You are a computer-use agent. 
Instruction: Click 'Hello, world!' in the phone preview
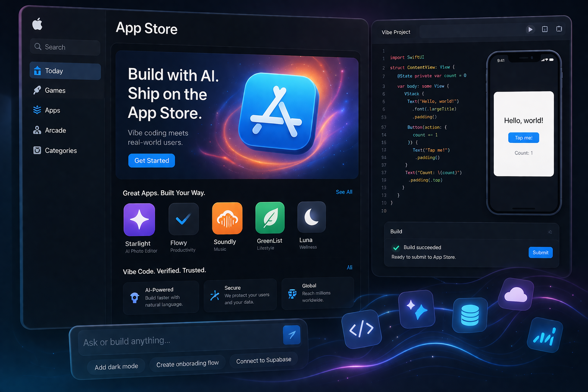524,121
